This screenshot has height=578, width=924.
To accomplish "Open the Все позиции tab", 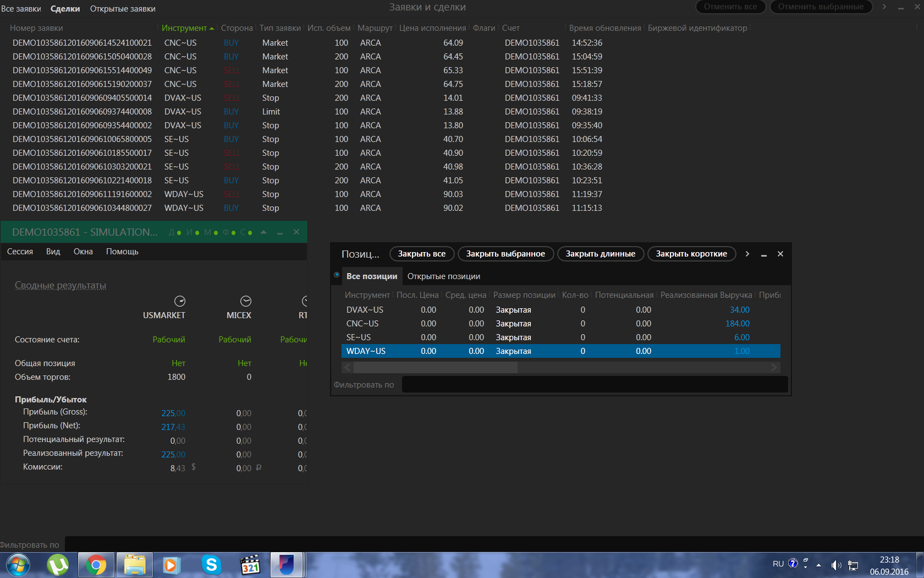I will [372, 276].
